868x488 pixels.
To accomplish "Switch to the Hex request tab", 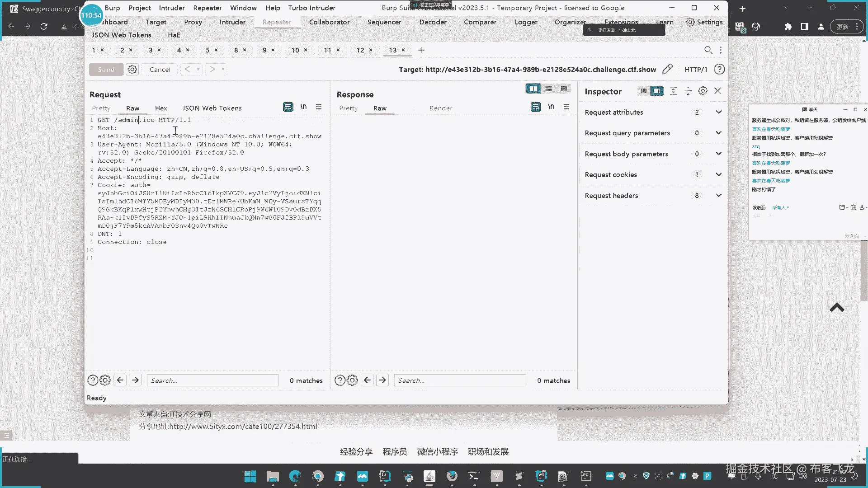I will coord(161,108).
